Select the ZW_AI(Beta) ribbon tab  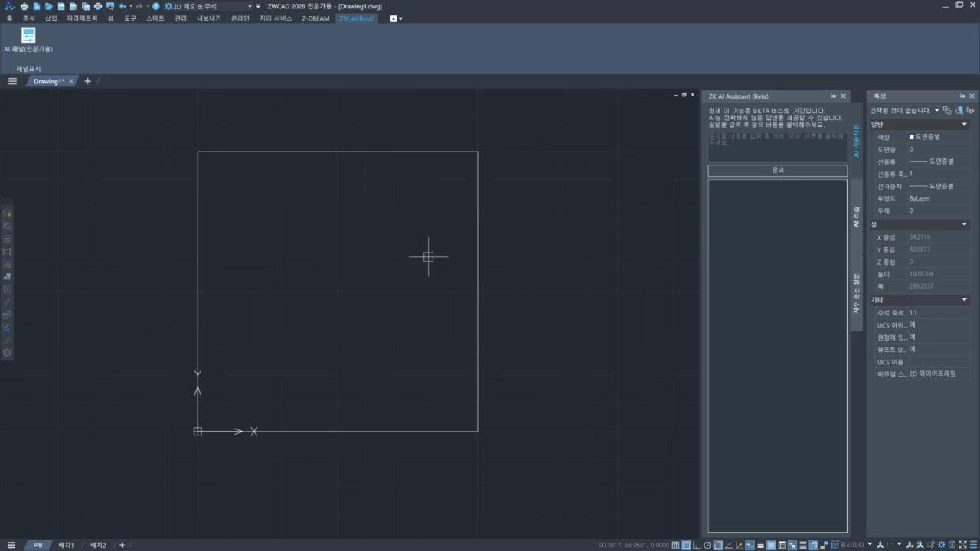point(357,18)
